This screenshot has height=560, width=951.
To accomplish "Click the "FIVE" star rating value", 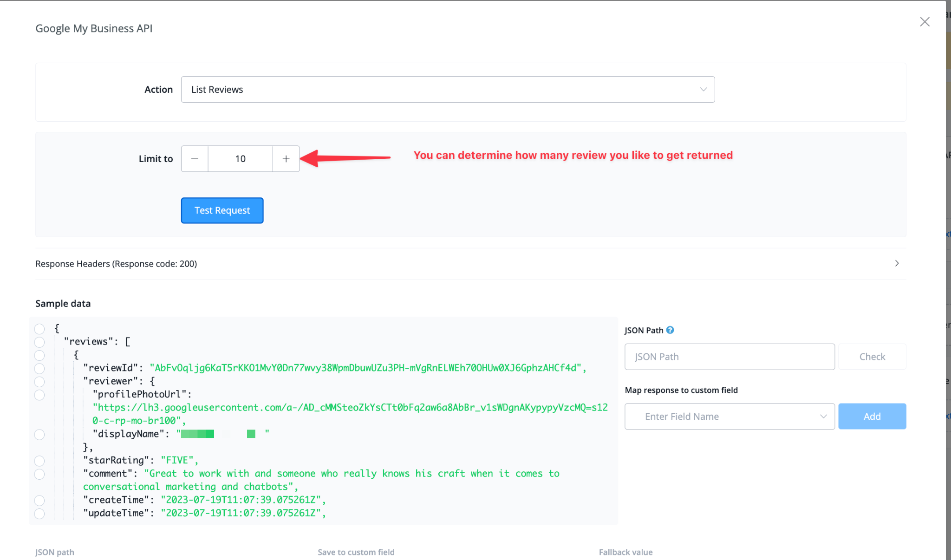I will click(177, 460).
